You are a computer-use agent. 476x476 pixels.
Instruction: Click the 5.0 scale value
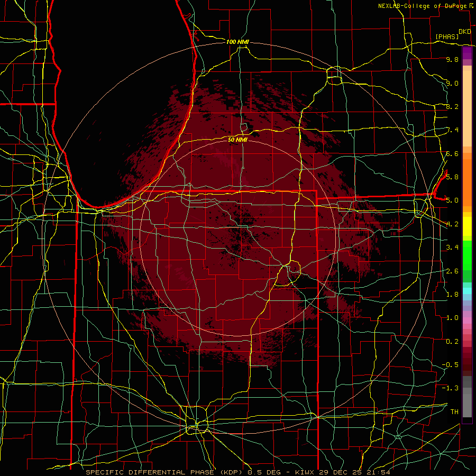tap(452, 200)
